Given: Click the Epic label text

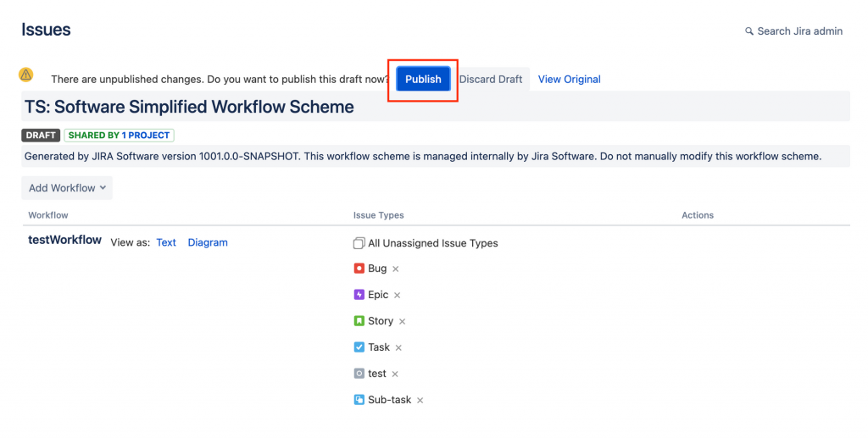Looking at the screenshot, I should pos(378,295).
